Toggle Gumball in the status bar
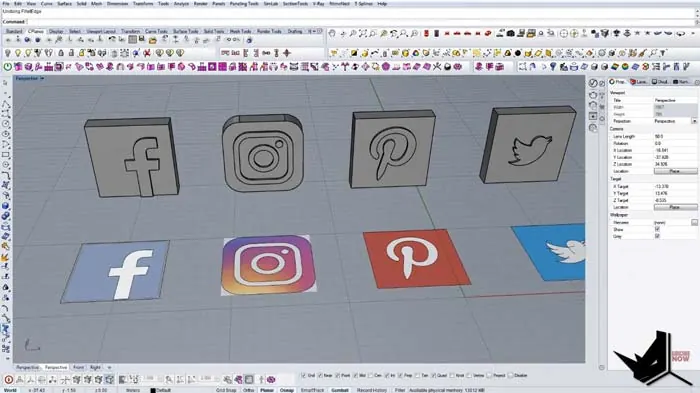 [339, 390]
